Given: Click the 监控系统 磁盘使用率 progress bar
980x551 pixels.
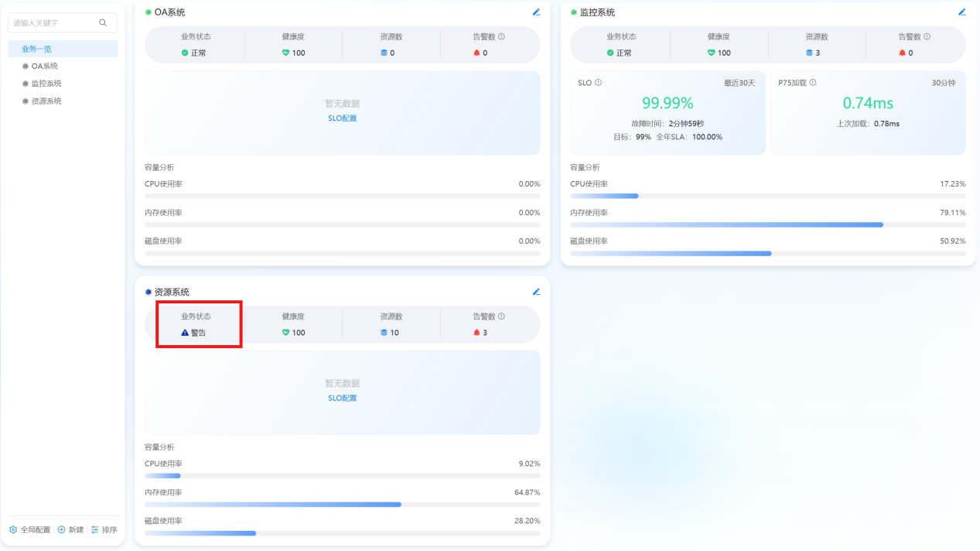Looking at the screenshot, I should tap(768, 253).
